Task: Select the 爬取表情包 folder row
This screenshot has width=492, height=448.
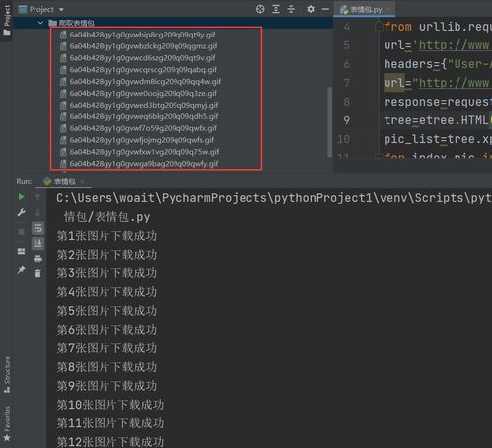Action: pyautogui.click(x=173, y=23)
